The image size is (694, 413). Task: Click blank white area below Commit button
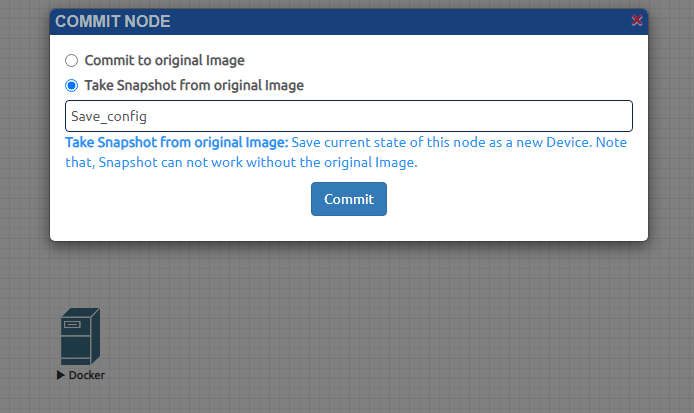pos(349,228)
